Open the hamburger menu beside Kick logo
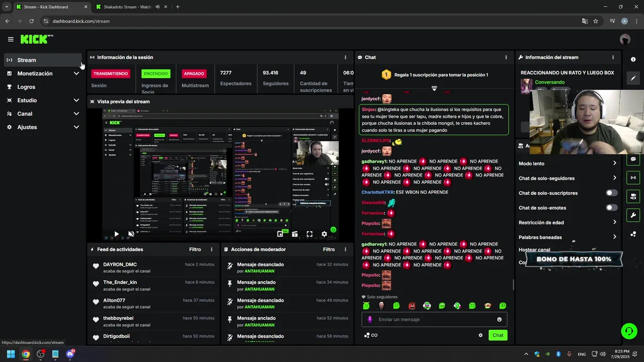This screenshot has height=362, width=644. pyautogui.click(x=11, y=39)
